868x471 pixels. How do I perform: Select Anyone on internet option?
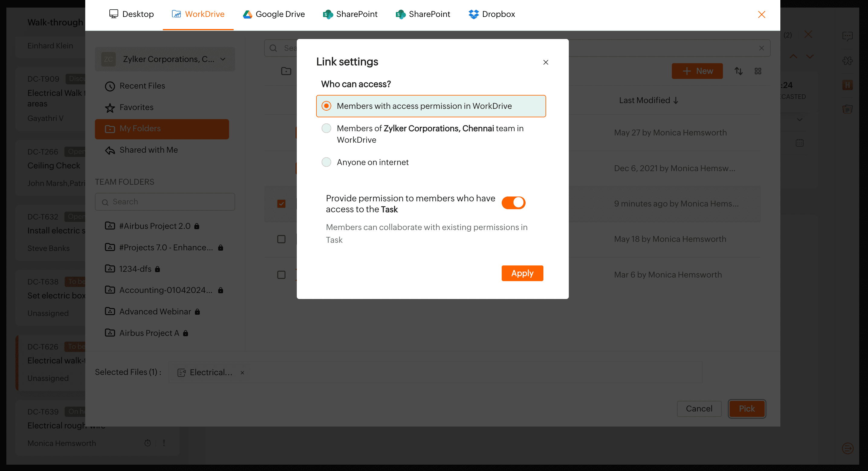pos(326,162)
